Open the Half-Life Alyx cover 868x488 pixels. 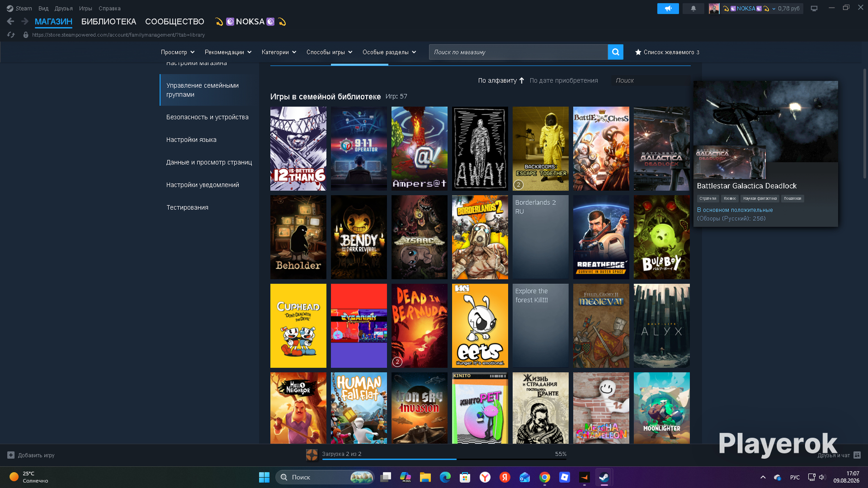(x=661, y=326)
